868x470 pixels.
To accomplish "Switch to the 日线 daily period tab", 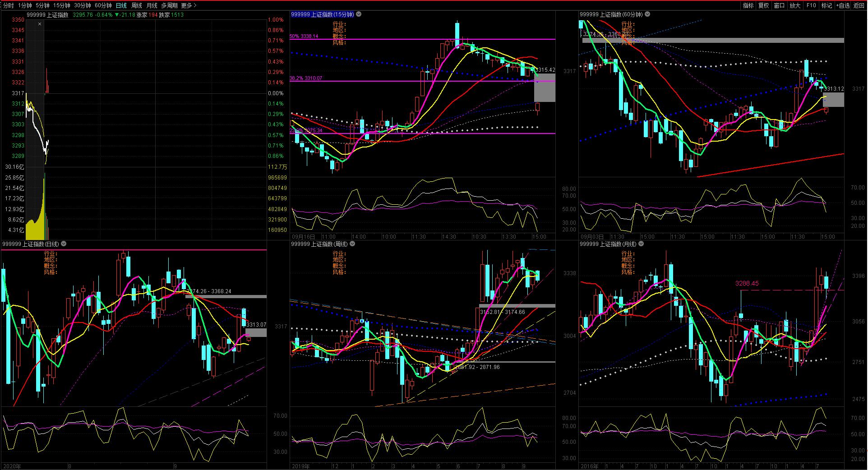I will tap(121, 5).
